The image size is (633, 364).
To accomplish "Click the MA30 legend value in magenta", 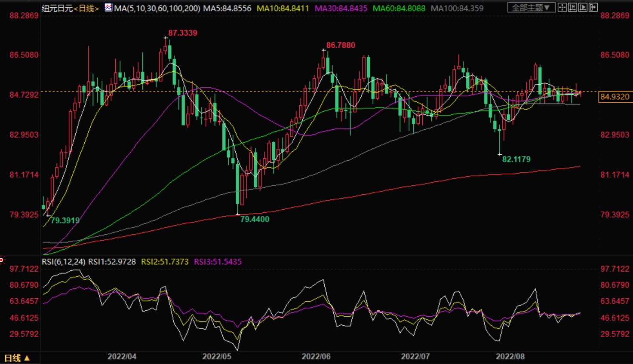I will tap(341, 9).
